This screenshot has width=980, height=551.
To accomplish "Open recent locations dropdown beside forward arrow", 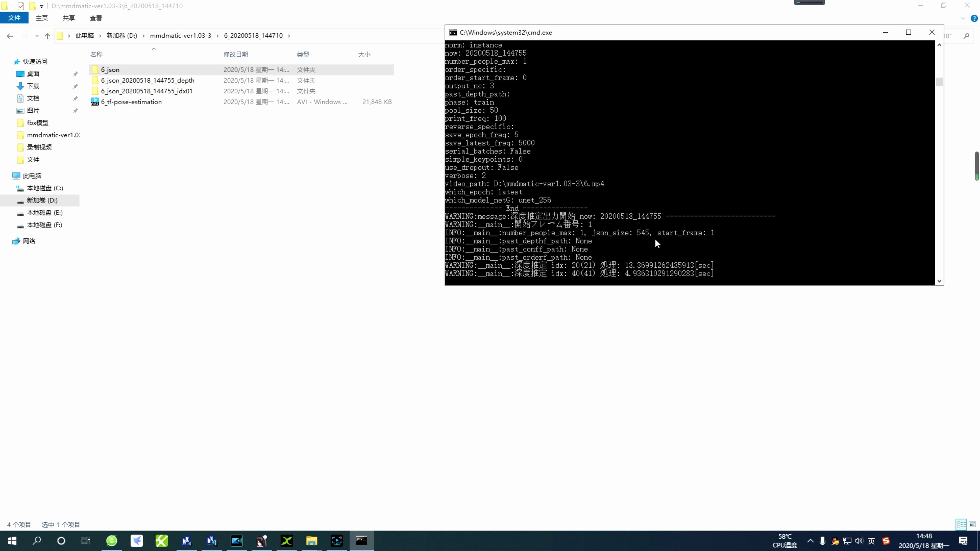I will [36, 36].
